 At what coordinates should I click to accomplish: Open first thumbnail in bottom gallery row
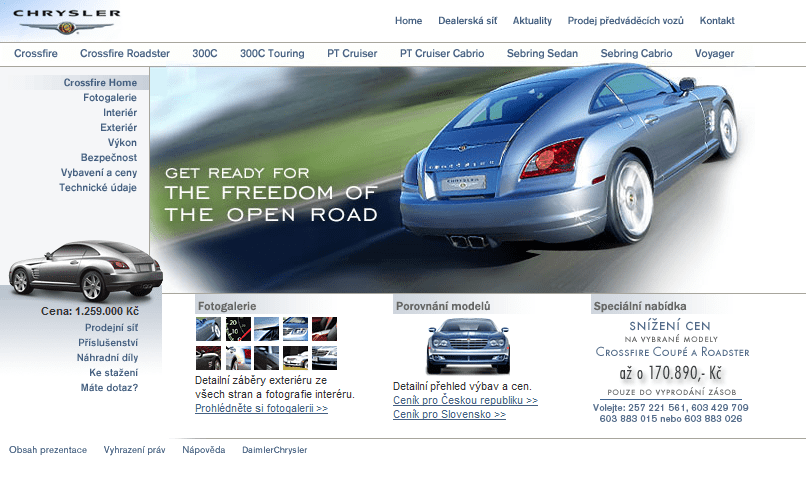pos(208,358)
